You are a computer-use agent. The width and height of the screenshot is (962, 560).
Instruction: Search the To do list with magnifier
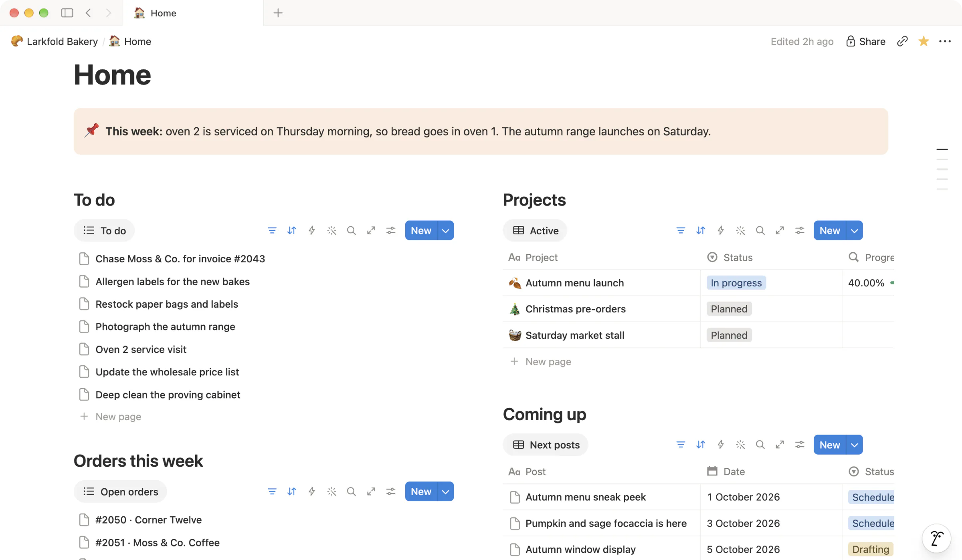click(x=351, y=230)
